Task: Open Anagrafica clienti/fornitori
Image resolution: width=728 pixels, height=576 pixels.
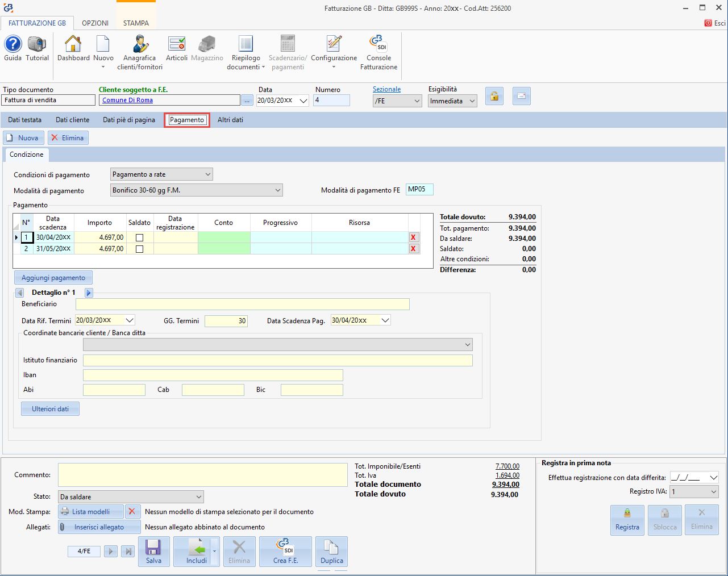Action: tap(140, 52)
